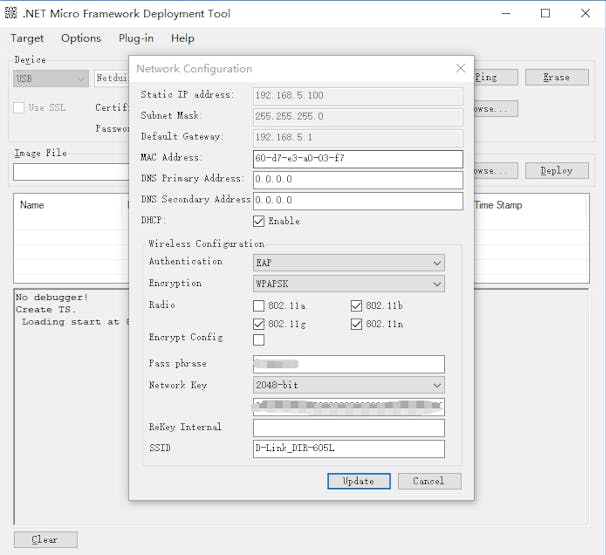Enable the Encrypt Config checkbox
This screenshot has width=606, height=555.
tap(259, 340)
